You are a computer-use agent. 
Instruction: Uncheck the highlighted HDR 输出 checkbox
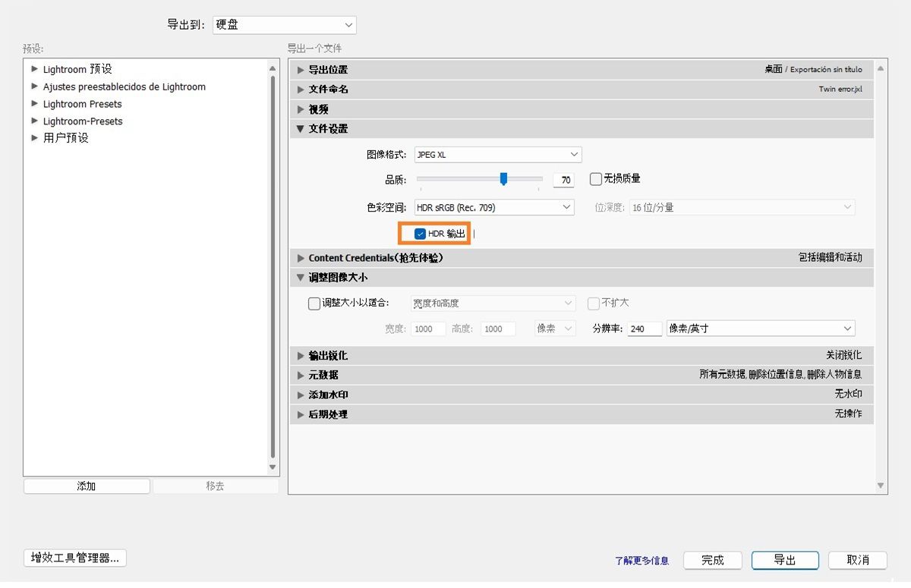coord(421,233)
